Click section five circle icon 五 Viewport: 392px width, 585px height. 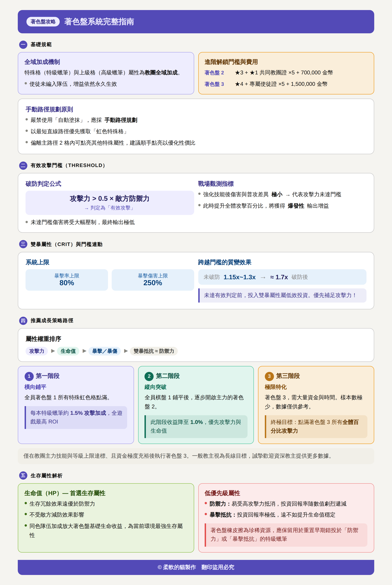click(x=23, y=475)
